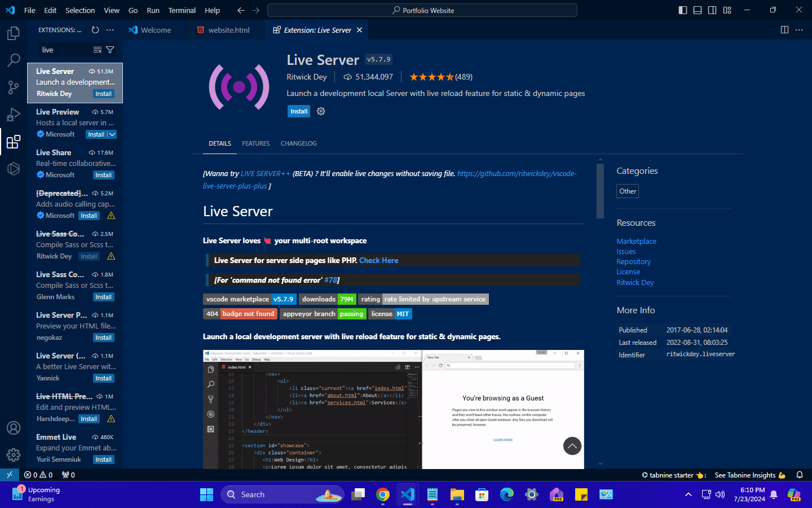Open the FEATURES tab of the extension
812x508 pixels.
pyautogui.click(x=256, y=143)
